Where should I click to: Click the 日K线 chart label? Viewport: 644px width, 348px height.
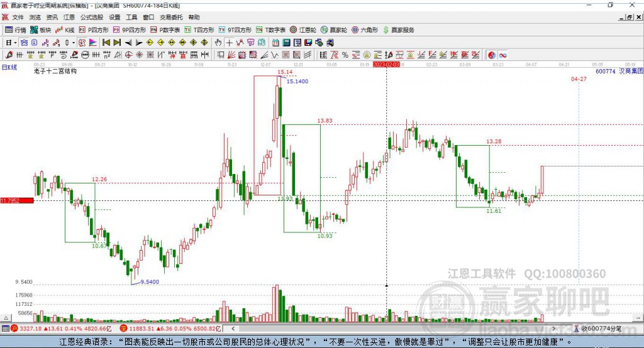[9, 67]
